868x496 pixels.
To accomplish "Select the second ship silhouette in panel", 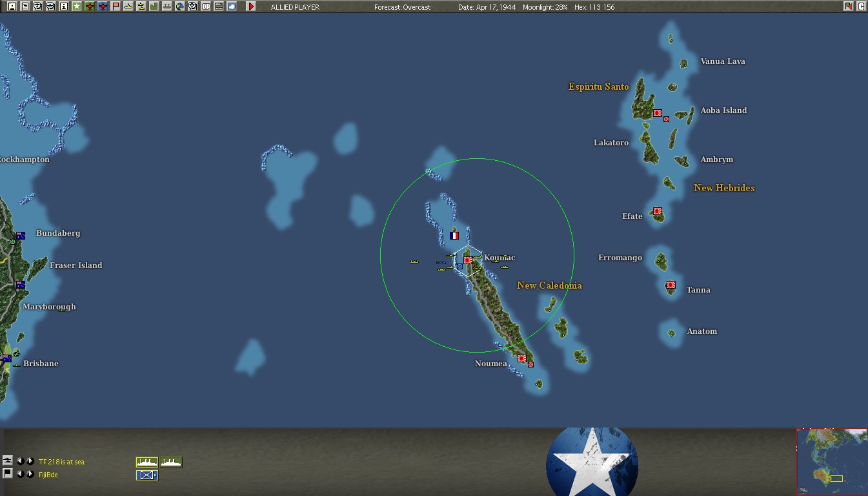I will coord(172,462).
